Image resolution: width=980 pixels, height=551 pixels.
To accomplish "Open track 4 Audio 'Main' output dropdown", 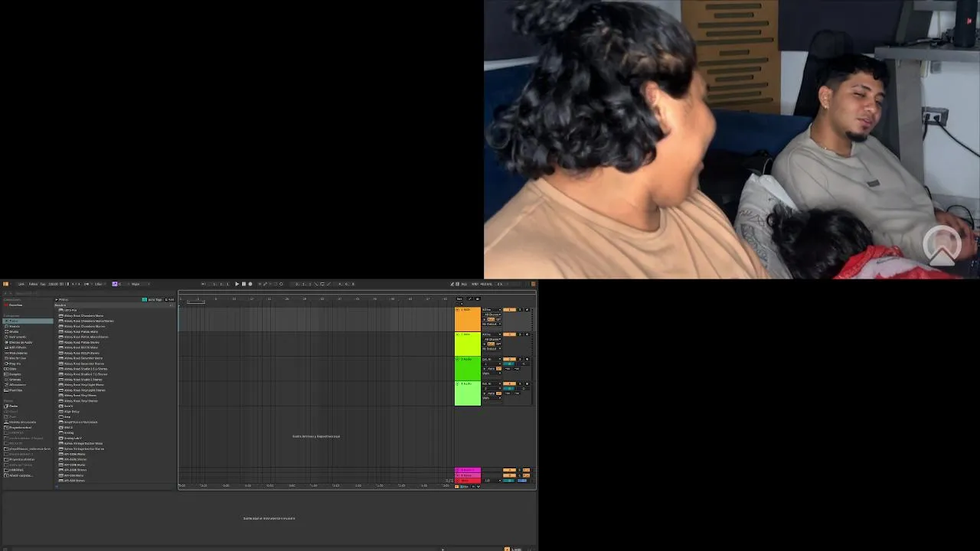I will tap(492, 398).
